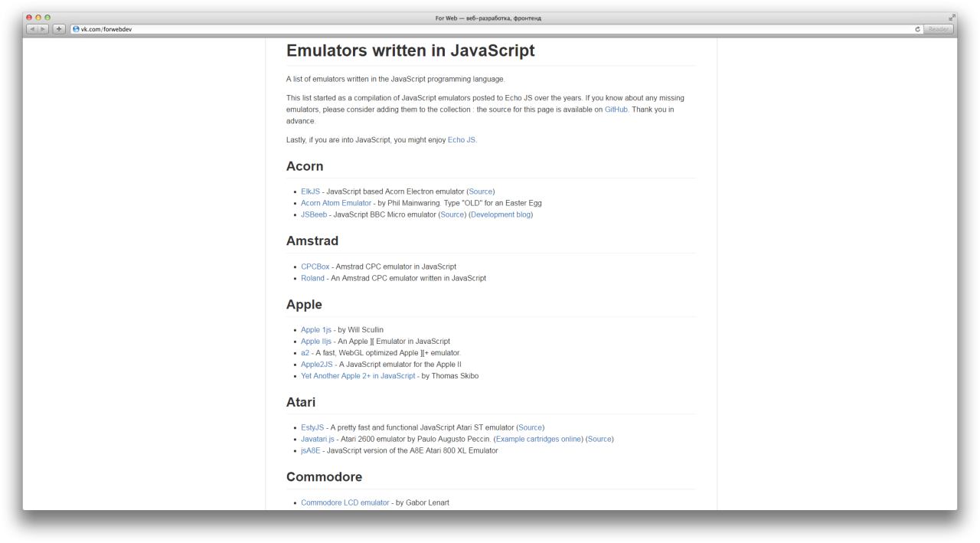Open the Source link next to ElkJS
This screenshot has height=543, width=980.
[481, 191]
